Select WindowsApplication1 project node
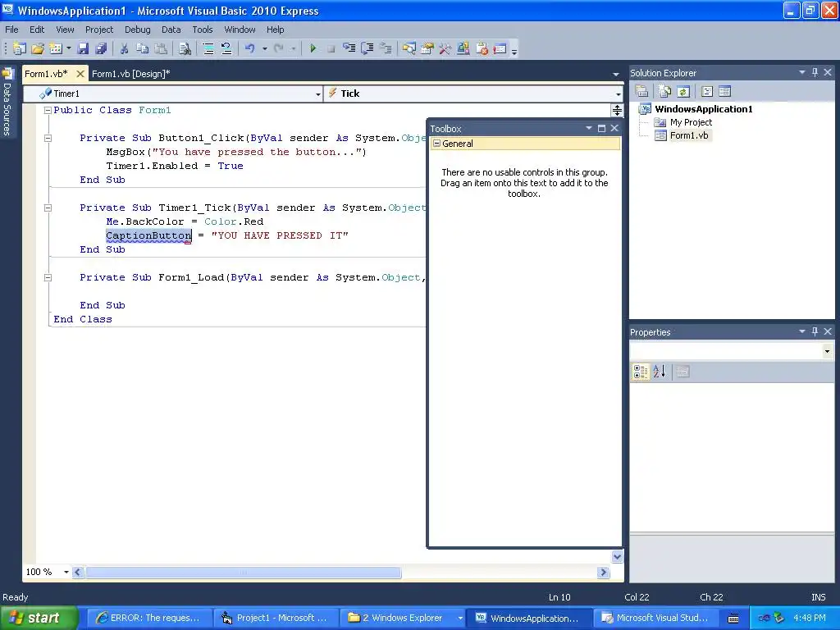This screenshot has width=840, height=630. coord(703,109)
